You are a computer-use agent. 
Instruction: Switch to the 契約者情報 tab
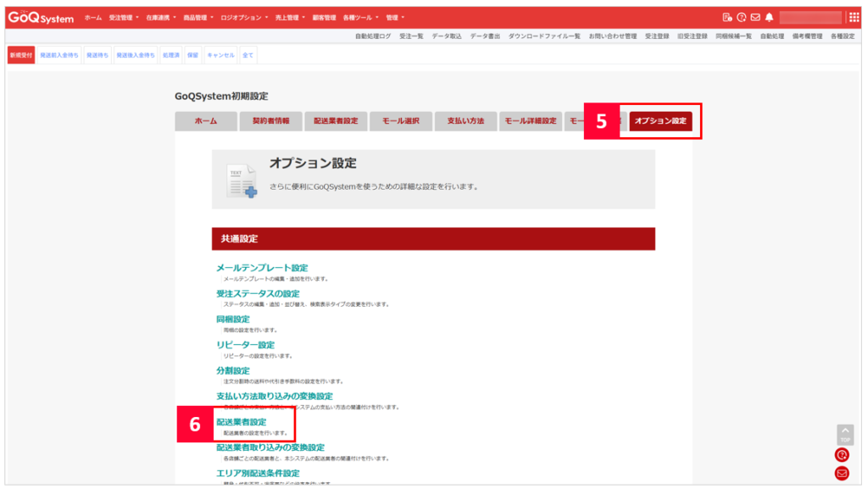point(270,120)
